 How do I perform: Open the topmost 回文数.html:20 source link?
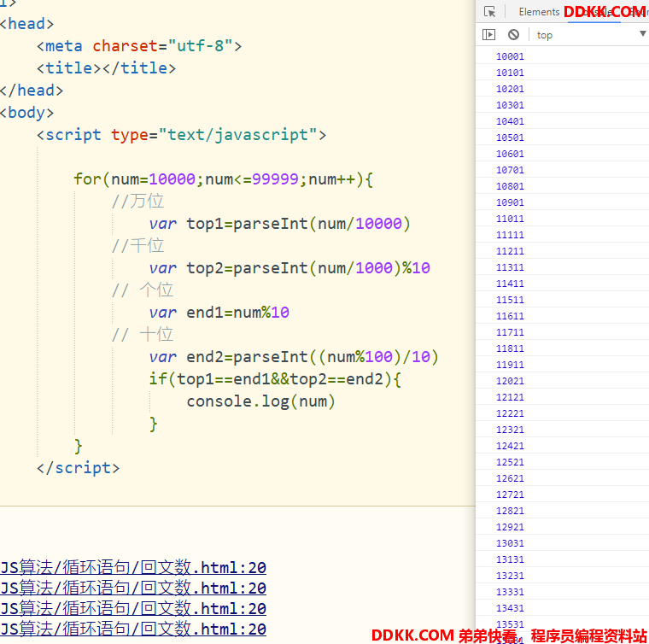pyautogui.click(x=133, y=567)
